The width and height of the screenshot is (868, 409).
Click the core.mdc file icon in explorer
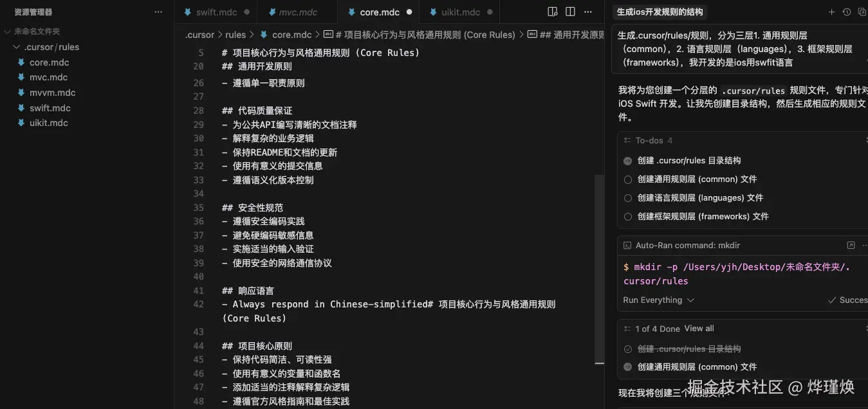coord(21,62)
